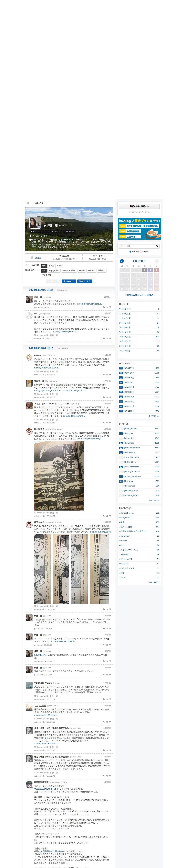This screenshot has width=186, height=868.
Task: Click the twilog 課金プラン banner
Action: (x=139, y=229)
